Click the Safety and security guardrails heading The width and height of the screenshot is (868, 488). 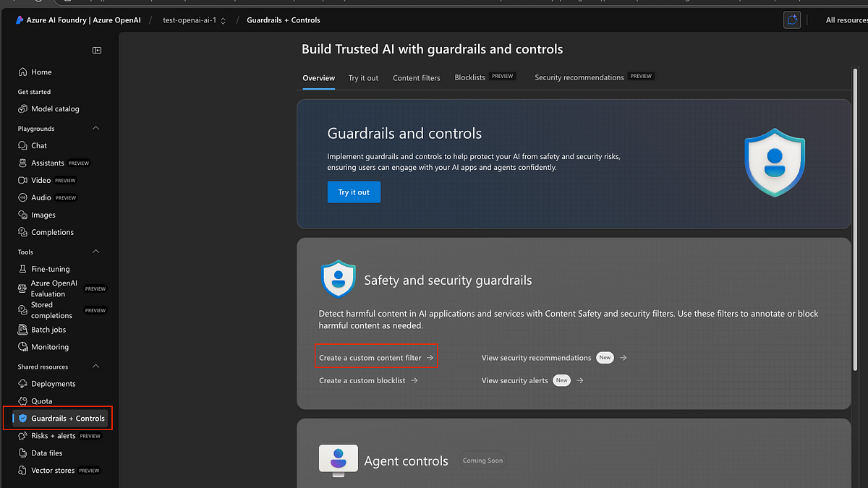pos(448,281)
